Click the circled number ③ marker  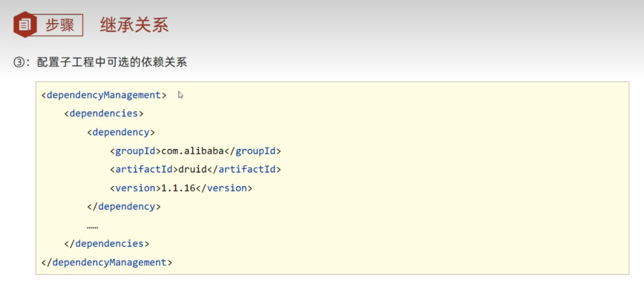coord(18,62)
